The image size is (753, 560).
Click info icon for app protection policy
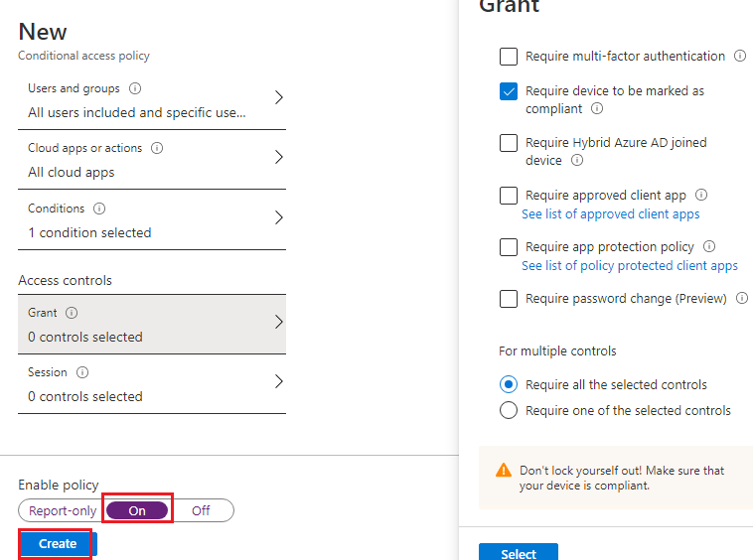[x=709, y=246]
